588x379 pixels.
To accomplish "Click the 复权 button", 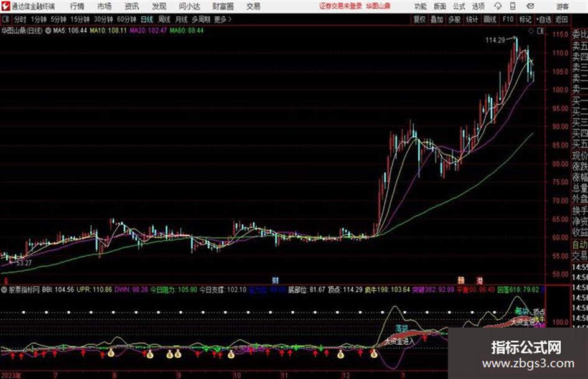I will (419, 19).
